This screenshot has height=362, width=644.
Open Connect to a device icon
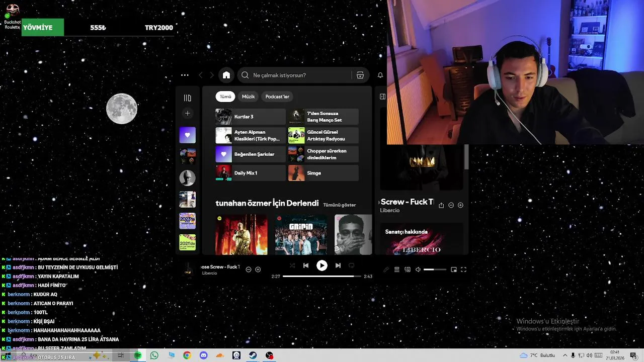(x=408, y=269)
